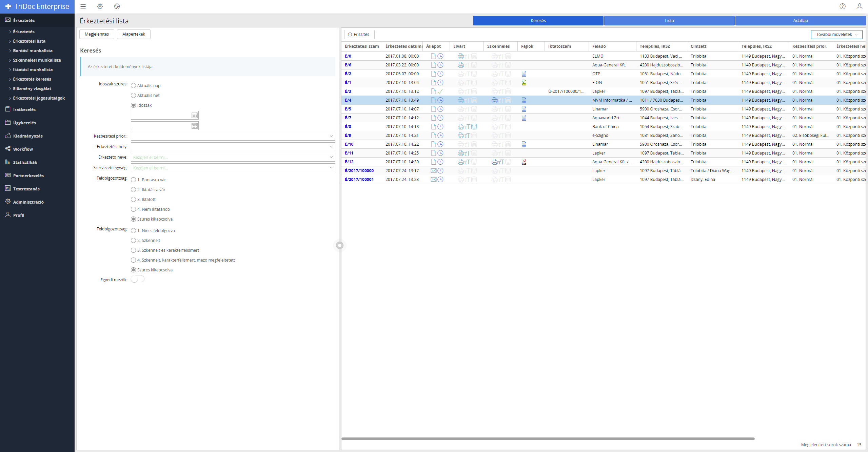Screen dimensions: 868x452
Task: Click the file icon in row É/1
Action: (524, 83)
